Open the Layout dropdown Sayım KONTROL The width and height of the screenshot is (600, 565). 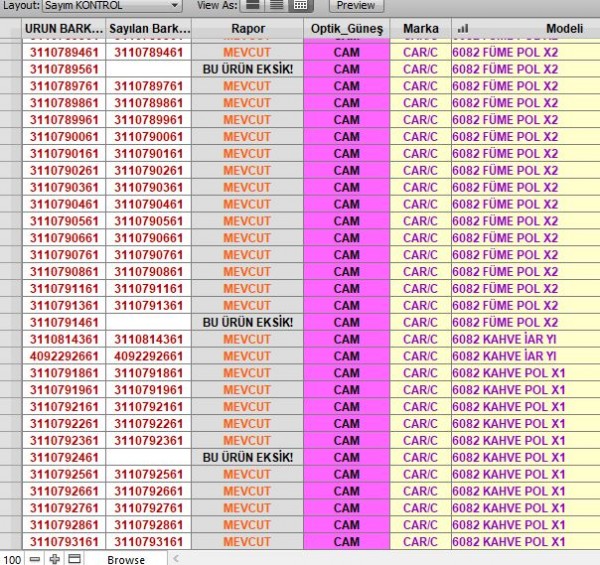(112, 5)
